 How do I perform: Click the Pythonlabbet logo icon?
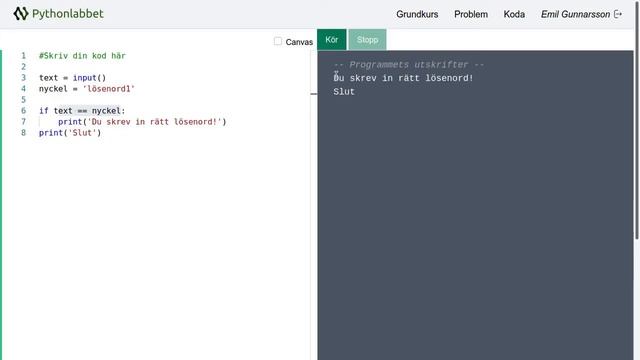point(20,13)
